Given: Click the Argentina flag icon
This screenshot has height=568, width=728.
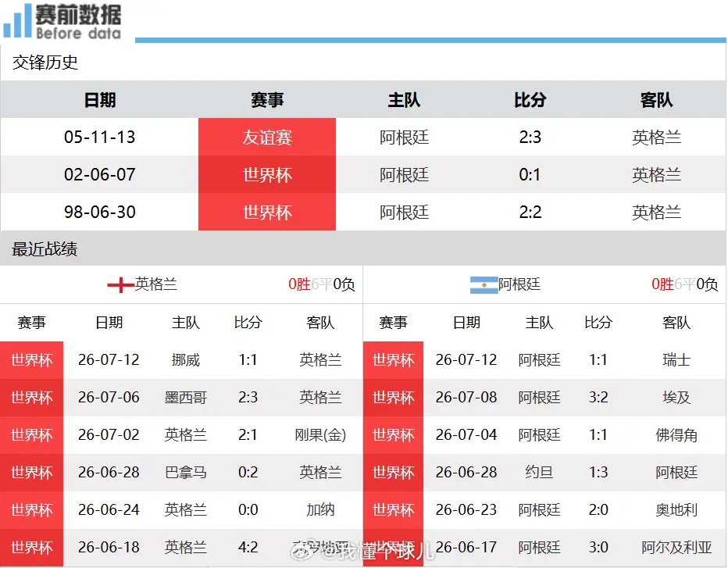Looking at the screenshot, I should [484, 284].
